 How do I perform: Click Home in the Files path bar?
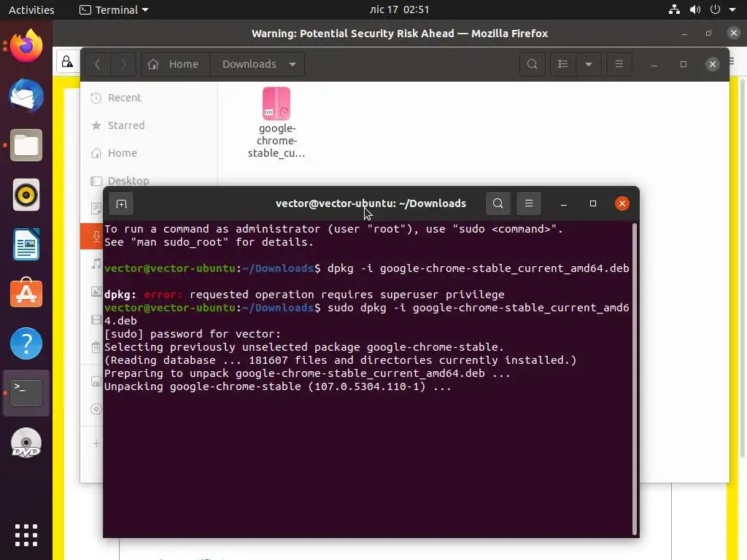click(174, 64)
